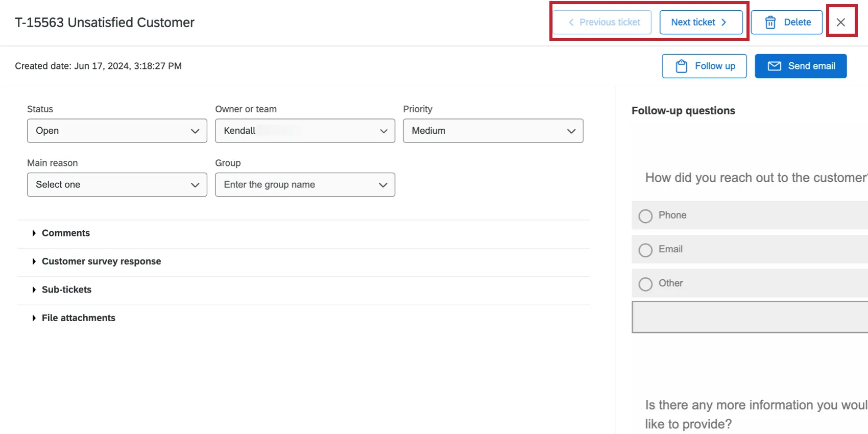Expand the Sub-tickets section

[x=66, y=290]
